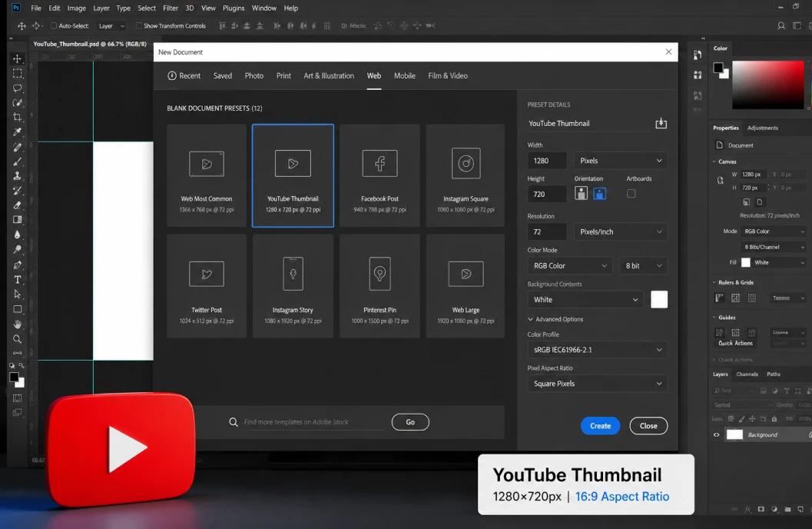Select the Eyedropper tool
Viewport: 812px width, 529px height.
click(17, 131)
